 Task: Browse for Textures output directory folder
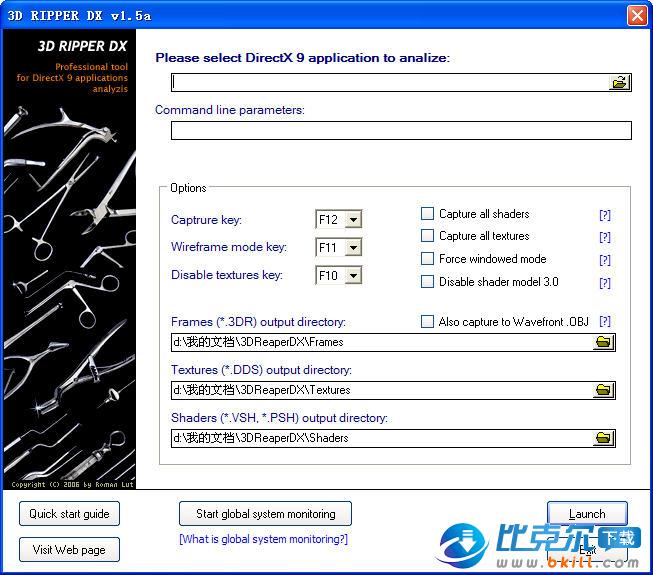[603, 390]
